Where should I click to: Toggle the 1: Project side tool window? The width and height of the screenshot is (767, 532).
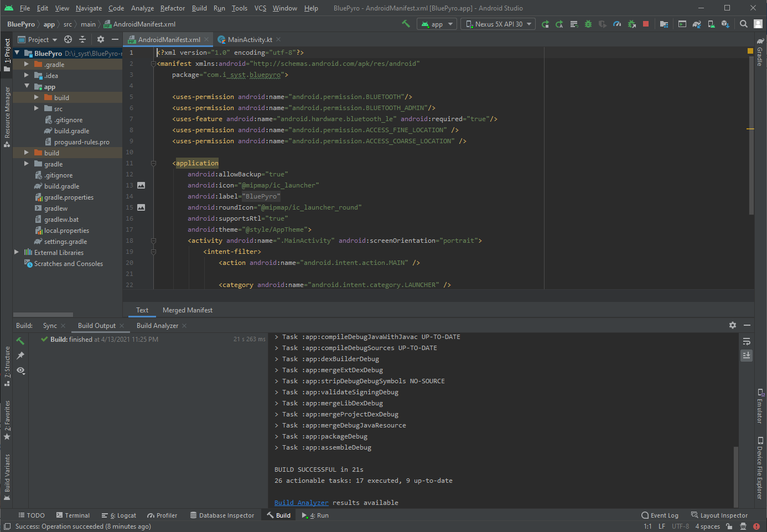pos(7,55)
